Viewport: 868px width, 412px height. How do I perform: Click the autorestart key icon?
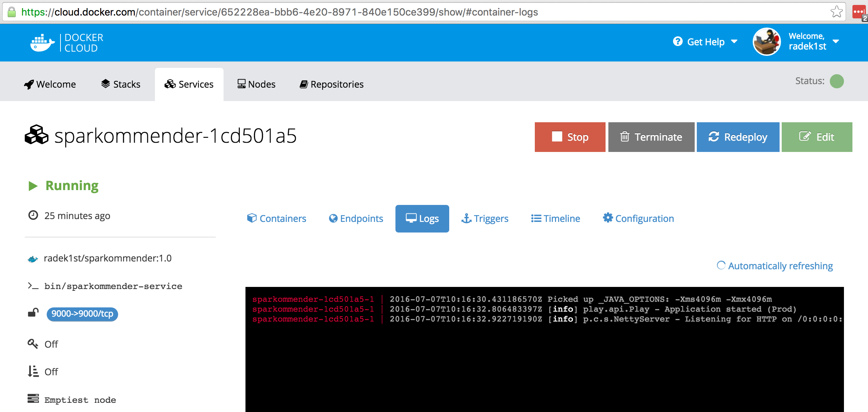(x=33, y=344)
